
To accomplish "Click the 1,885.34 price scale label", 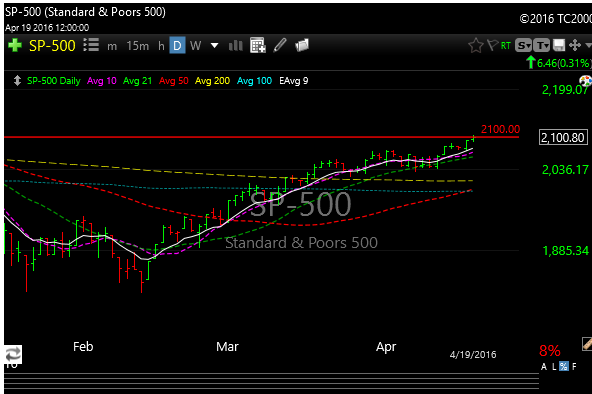I will tap(565, 251).
